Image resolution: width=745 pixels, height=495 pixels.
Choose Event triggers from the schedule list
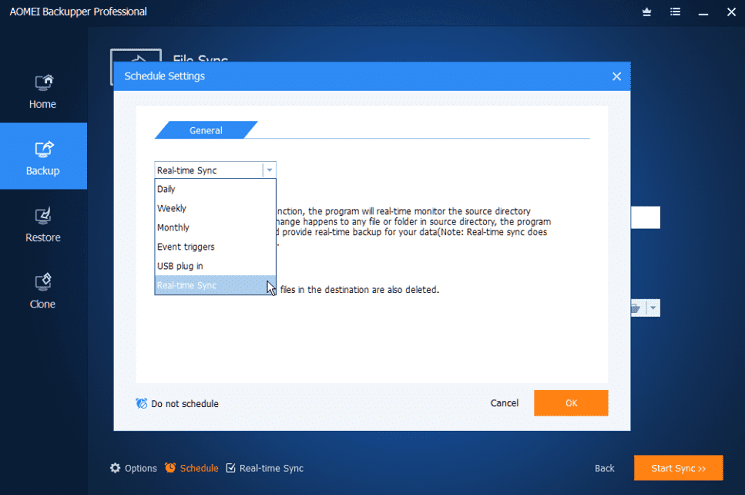(x=215, y=247)
